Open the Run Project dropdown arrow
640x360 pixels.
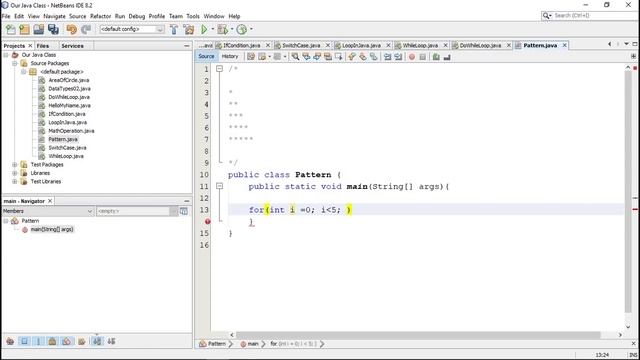tap(212, 29)
